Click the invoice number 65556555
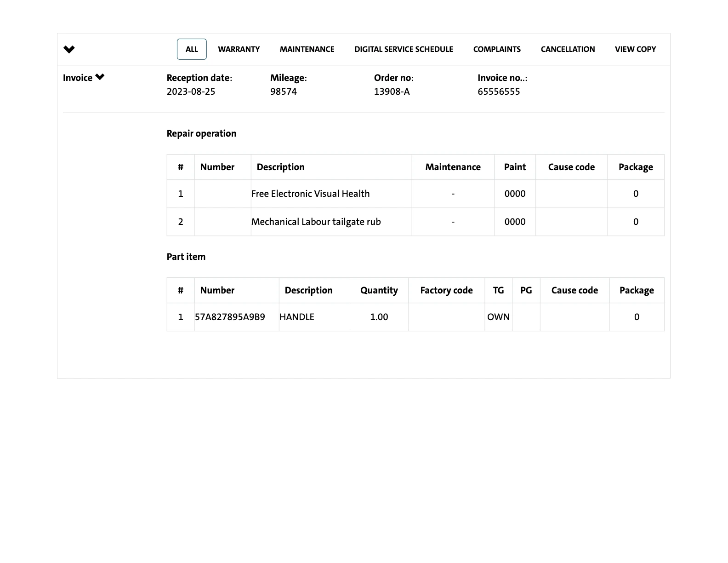The height and width of the screenshot is (563, 728). [499, 92]
